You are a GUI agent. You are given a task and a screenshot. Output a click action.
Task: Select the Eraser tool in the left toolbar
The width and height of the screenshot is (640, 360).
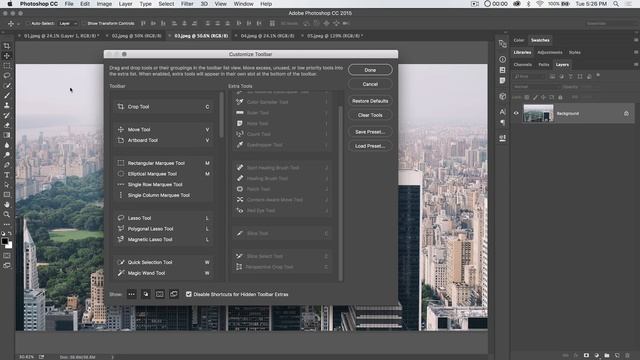[7, 125]
